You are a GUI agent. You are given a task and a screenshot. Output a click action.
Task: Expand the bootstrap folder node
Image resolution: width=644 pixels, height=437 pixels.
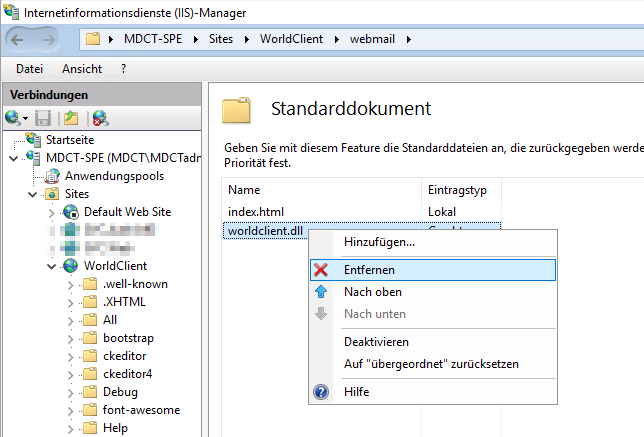click(x=71, y=338)
